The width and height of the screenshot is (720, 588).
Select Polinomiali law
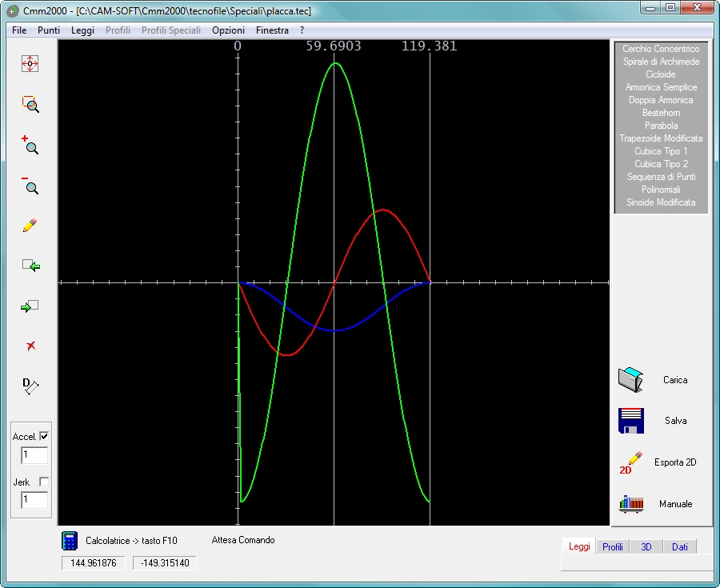point(661,190)
